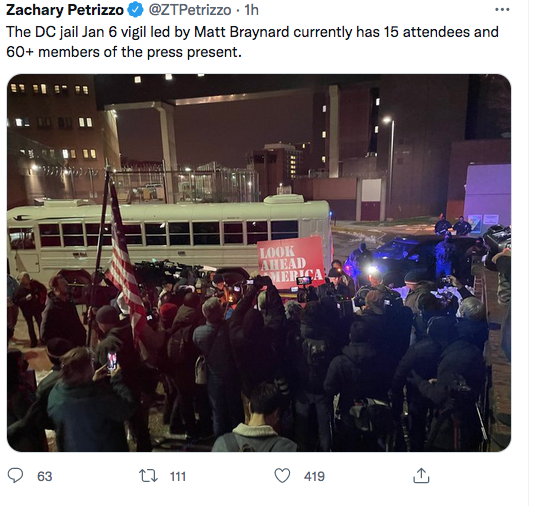Open Zachary Petrizzo's profile from the name
The image size is (540, 506).
[65, 10]
